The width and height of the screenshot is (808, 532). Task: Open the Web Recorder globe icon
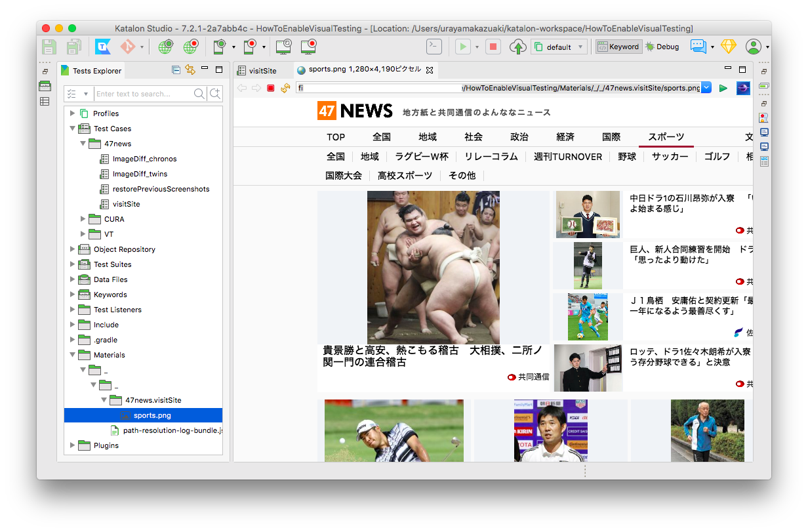[x=191, y=47]
